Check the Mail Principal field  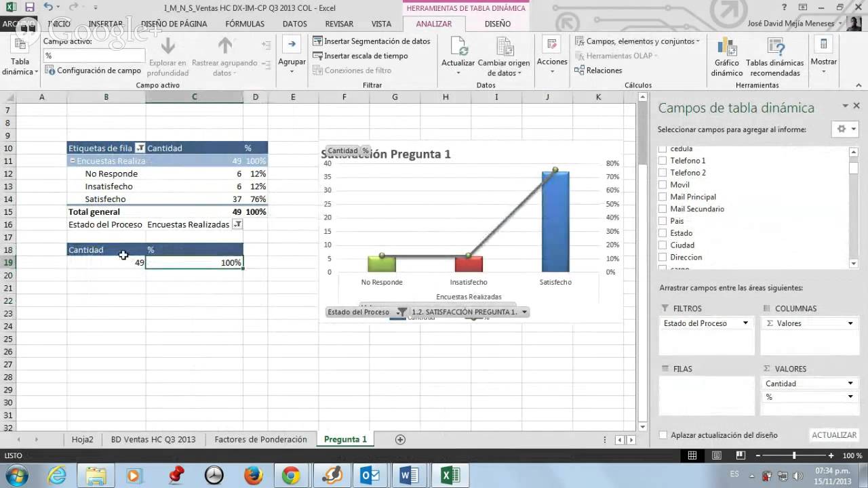pyautogui.click(x=664, y=197)
